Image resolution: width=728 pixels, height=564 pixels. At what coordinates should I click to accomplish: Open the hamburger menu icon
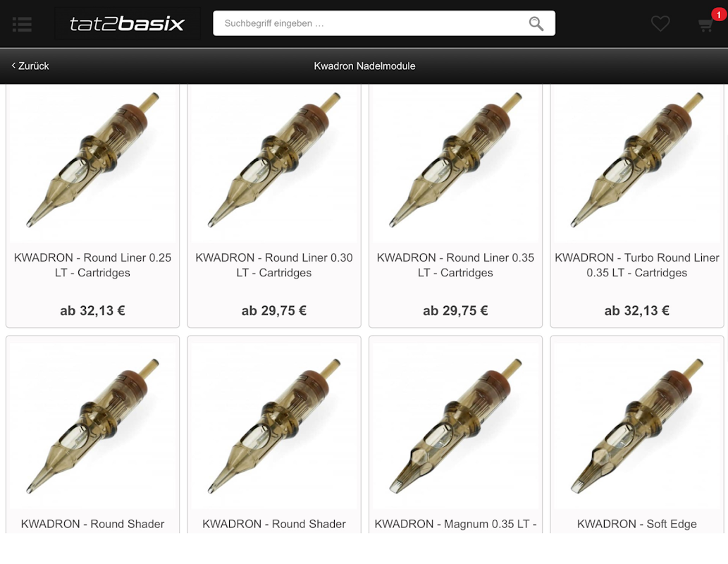click(22, 24)
